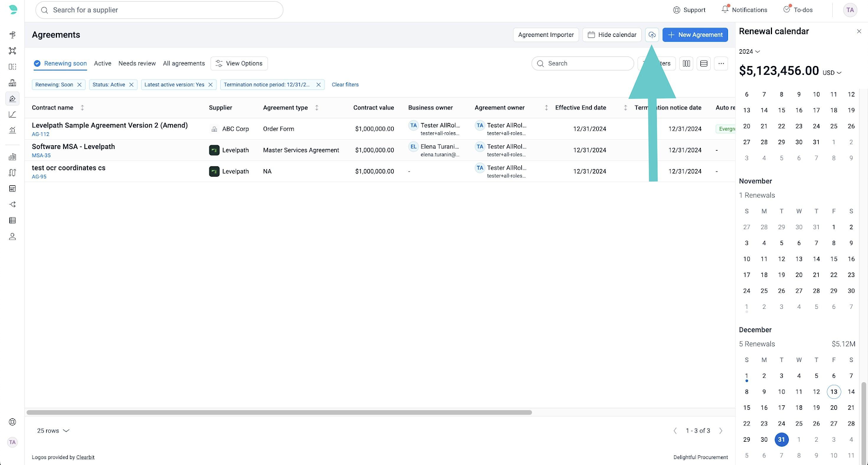
Task: Switch to the Active tab
Action: click(x=103, y=63)
